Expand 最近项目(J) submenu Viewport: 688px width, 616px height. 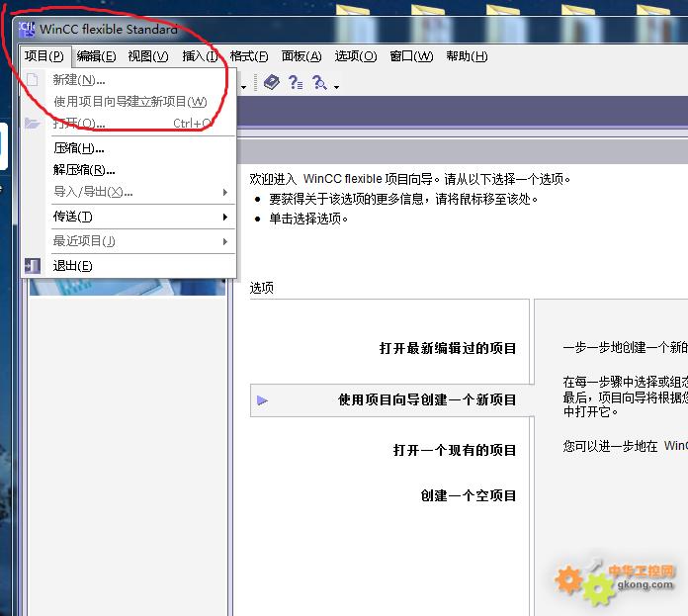(129, 241)
